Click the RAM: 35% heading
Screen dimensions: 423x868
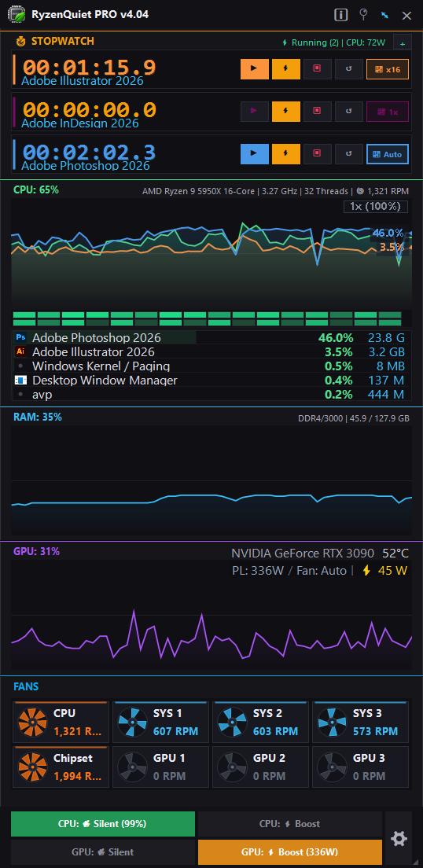tap(38, 417)
